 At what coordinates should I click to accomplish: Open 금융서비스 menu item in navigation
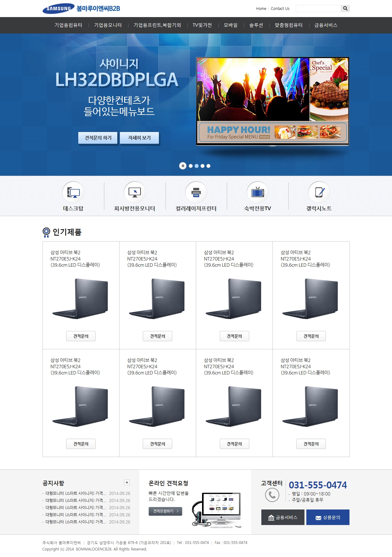tap(326, 25)
